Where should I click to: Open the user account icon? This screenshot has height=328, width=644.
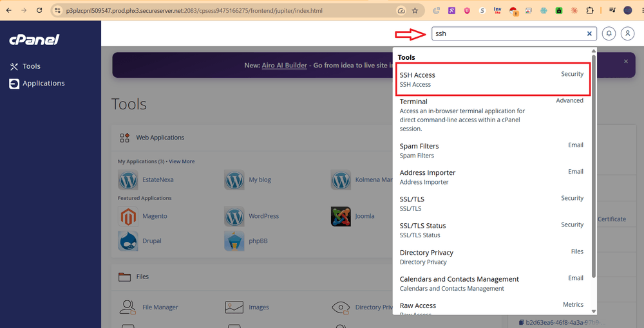pyautogui.click(x=627, y=33)
